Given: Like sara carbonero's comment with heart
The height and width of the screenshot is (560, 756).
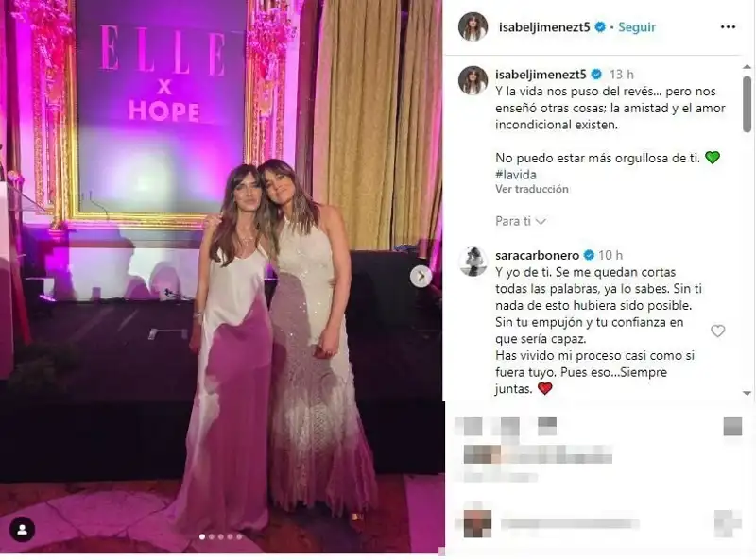Looking at the screenshot, I should 718,331.
